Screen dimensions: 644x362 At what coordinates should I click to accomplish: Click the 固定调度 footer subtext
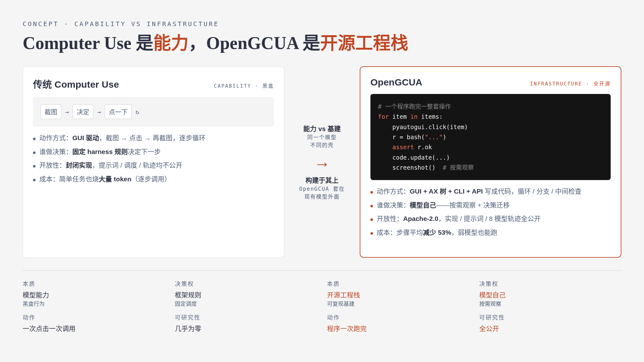click(186, 304)
